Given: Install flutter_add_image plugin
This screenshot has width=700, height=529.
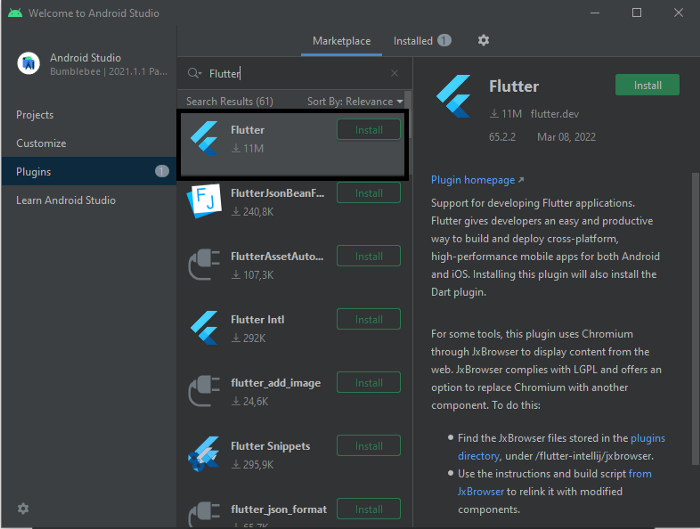Looking at the screenshot, I should point(369,383).
